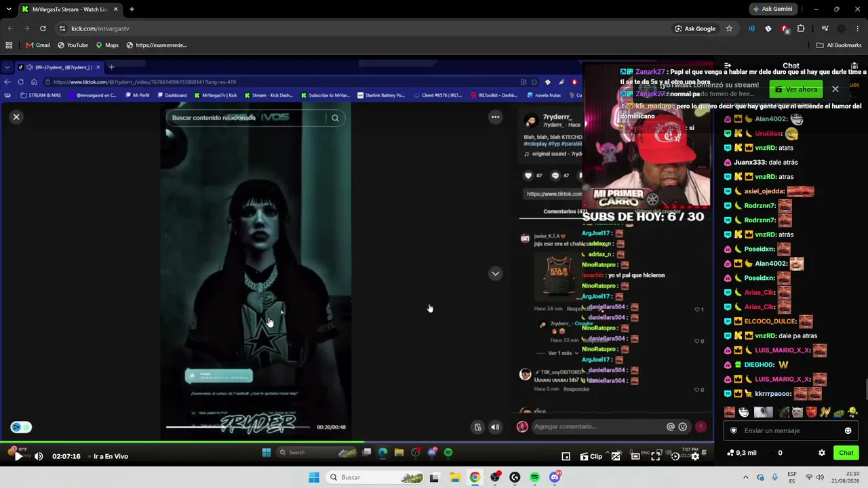
Task: Click Ask Google in the address bar
Action: point(695,28)
